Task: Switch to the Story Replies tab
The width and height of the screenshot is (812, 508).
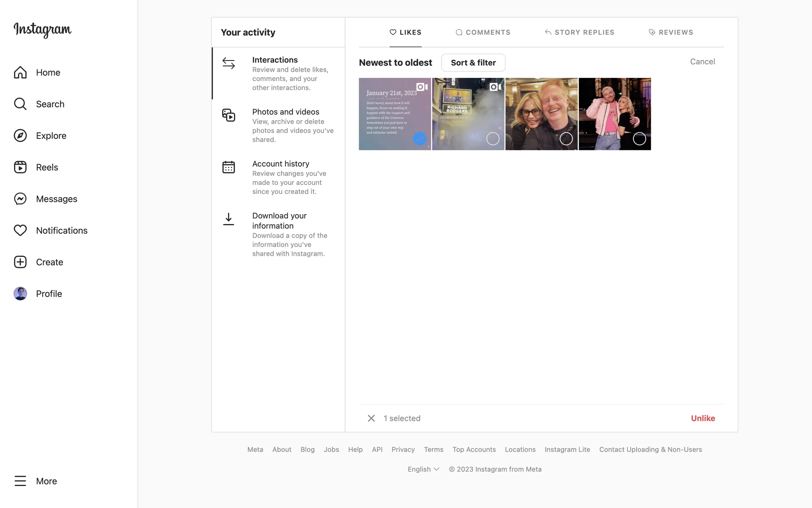Action: [579, 32]
